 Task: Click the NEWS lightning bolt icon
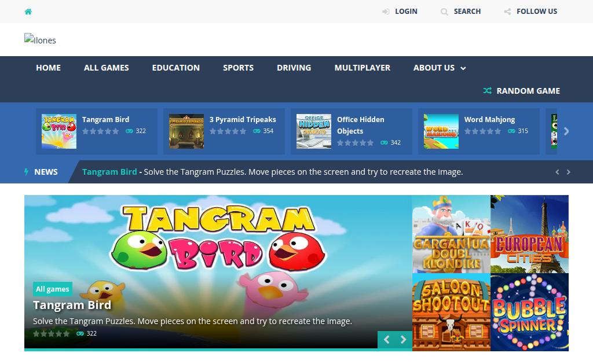[x=26, y=172]
